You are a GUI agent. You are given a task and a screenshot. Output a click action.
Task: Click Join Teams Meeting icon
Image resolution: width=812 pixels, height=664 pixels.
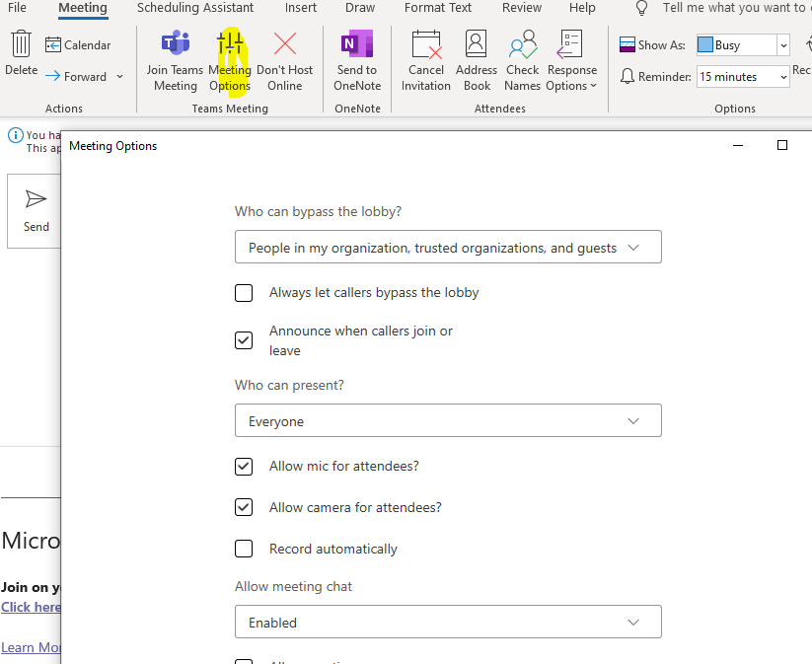click(175, 43)
